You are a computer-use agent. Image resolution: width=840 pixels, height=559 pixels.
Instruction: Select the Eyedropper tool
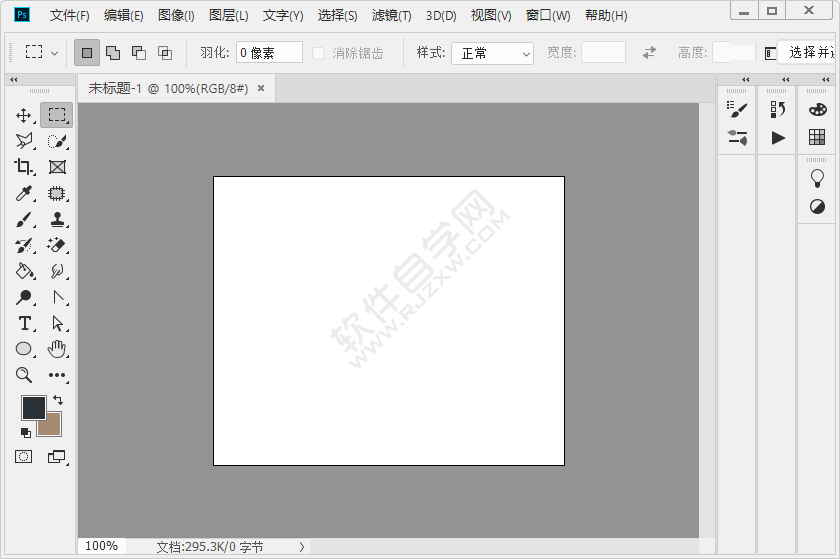pos(24,193)
